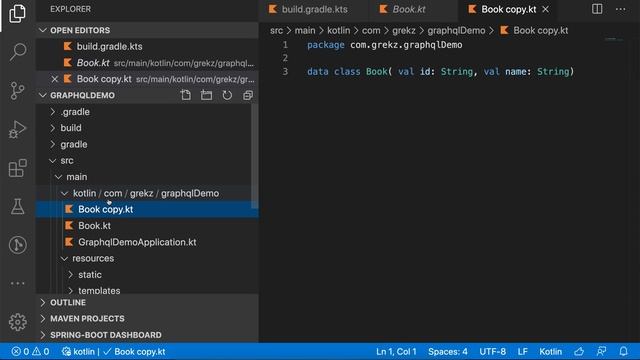The width and height of the screenshot is (640, 360).
Task: Click the Ln 1, Col 1 cursor position
Action: tap(396, 351)
